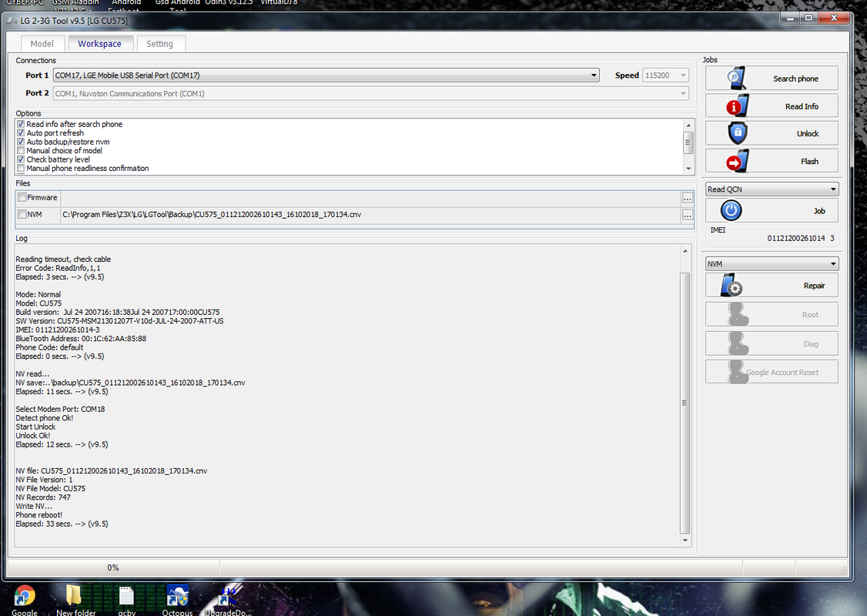Image resolution: width=867 pixels, height=616 pixels.
Task: Click the Unlock button label
Action: click(808, 133)
